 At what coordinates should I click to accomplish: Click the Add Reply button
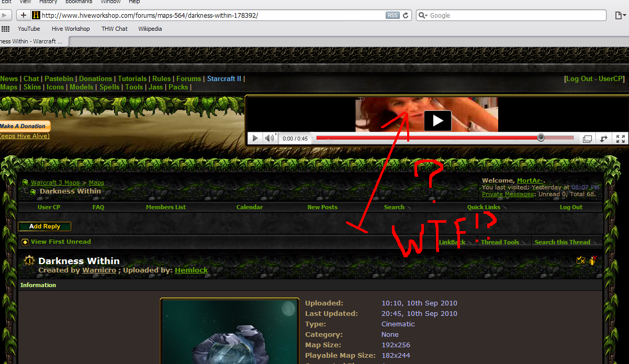[x=44, y=226]
